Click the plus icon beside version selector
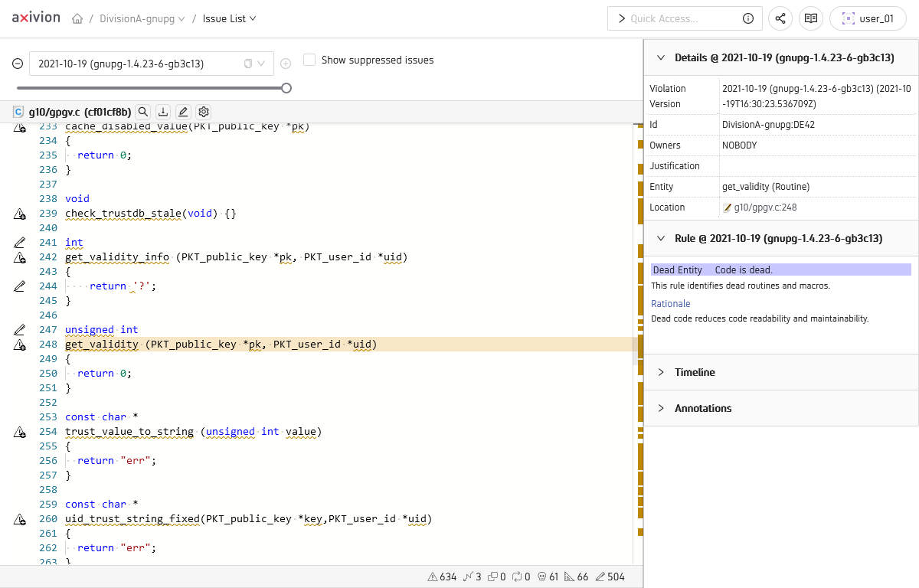919x588 pixels. click(x=286, y=64)
